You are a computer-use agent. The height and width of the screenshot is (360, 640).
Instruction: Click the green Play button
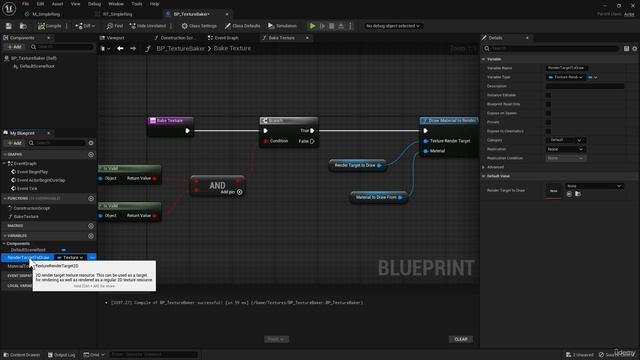tap(312, 26)
